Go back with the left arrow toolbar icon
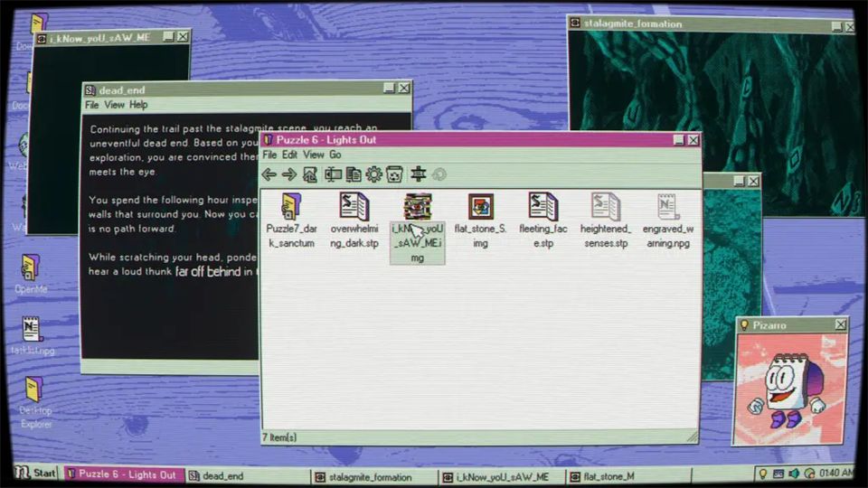The image size is (868, 488). (x=269, y=174)
